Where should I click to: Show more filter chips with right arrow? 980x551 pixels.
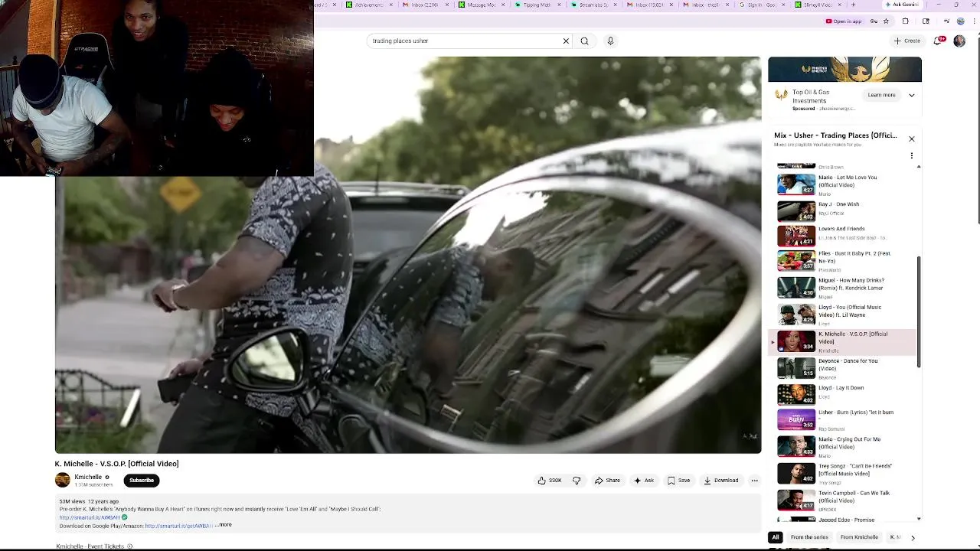(913, 538)
